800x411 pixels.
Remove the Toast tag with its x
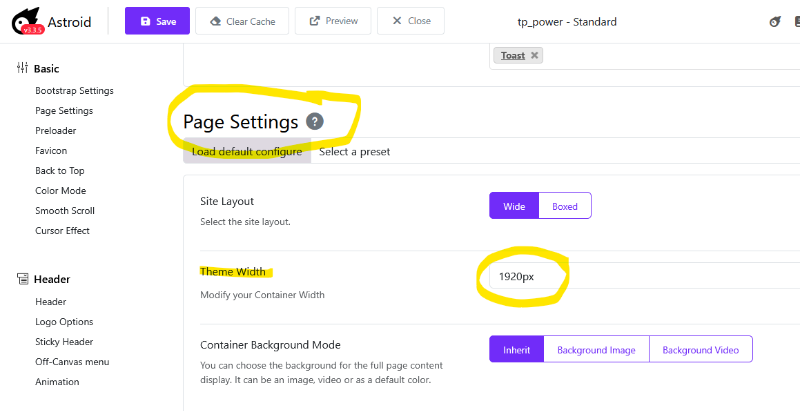pos(535,56)
